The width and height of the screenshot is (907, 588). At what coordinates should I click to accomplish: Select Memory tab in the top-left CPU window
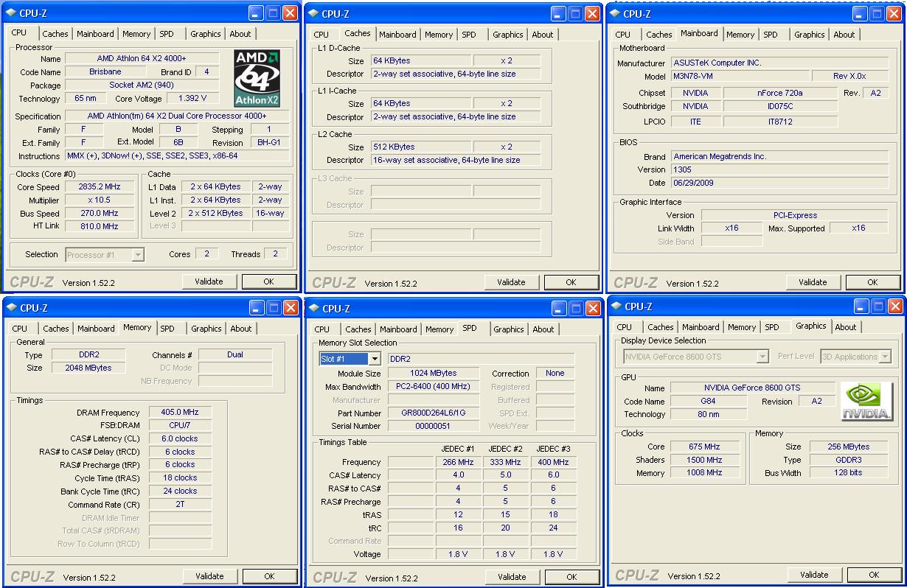[136, 34]
